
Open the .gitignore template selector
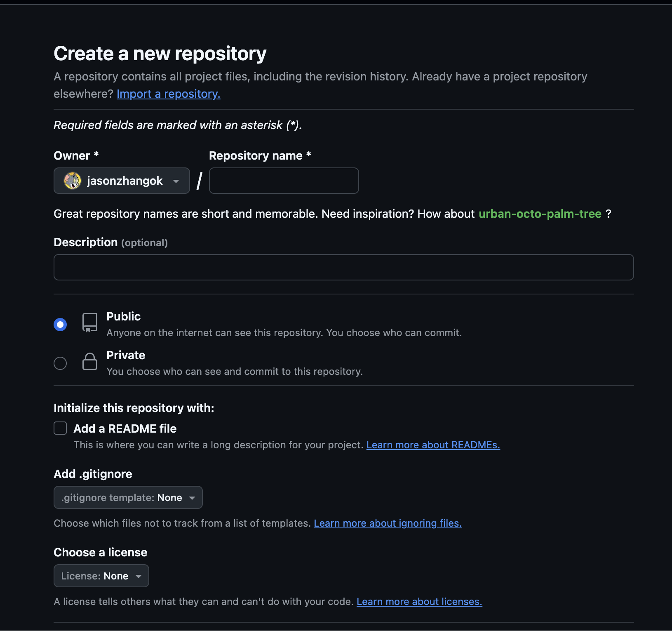tap(128, 497)
